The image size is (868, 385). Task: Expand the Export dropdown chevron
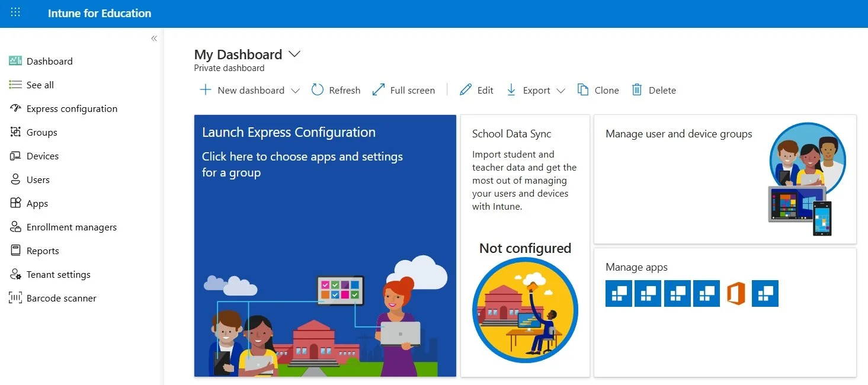pyautogui.click(x=560, y=91)
